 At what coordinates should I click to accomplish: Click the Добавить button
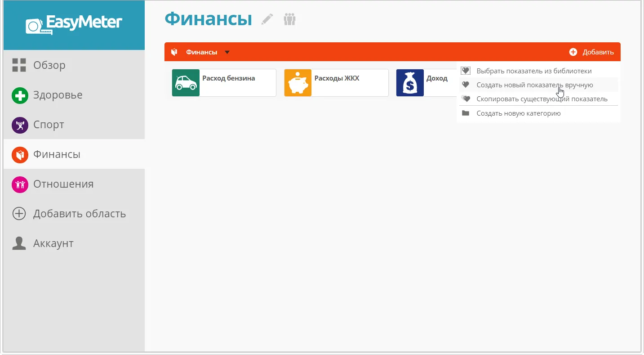point(592,52)
